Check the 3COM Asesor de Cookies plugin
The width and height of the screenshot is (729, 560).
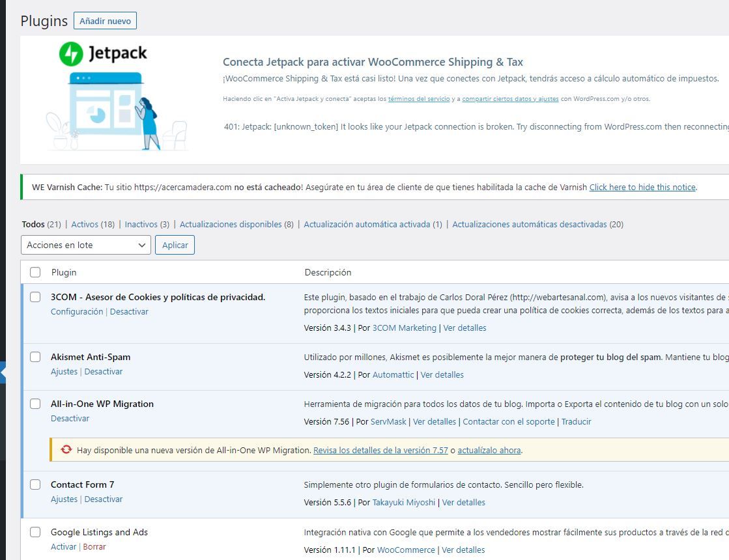[35, 297]
